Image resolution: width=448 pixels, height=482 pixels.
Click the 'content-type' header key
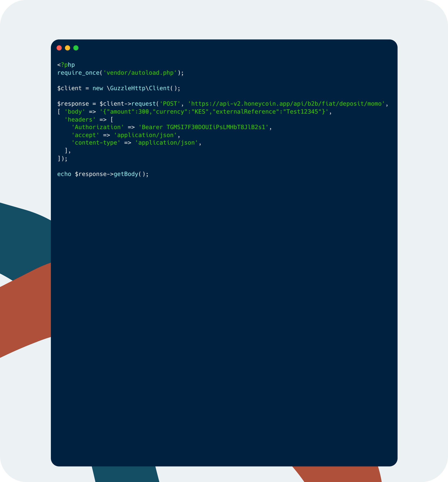pyautogui.click(x=96, y=143)
